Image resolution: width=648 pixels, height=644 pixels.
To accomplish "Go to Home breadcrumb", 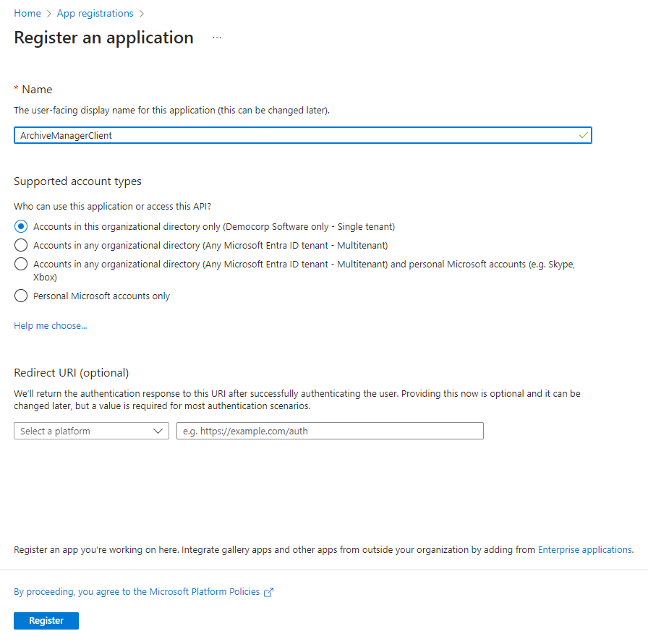I will (27, 13).
